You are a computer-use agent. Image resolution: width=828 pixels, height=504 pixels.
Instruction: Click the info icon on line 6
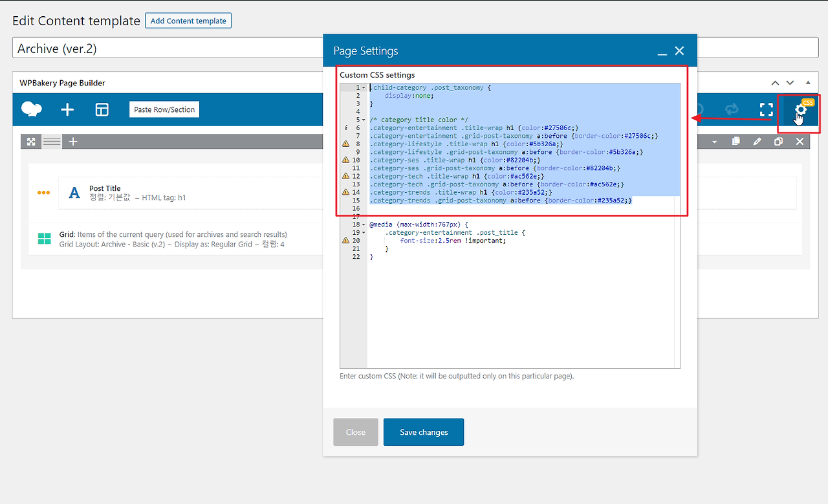[x=345, y=128]
